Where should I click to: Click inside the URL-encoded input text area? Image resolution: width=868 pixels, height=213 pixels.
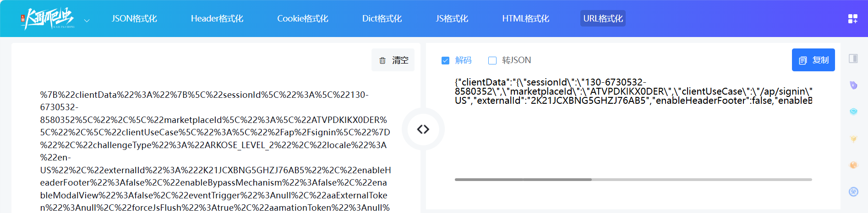[215, 151]
